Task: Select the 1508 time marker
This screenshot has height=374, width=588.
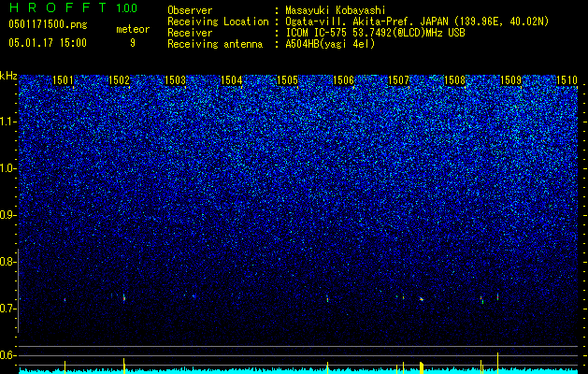Action: point(455,80)
